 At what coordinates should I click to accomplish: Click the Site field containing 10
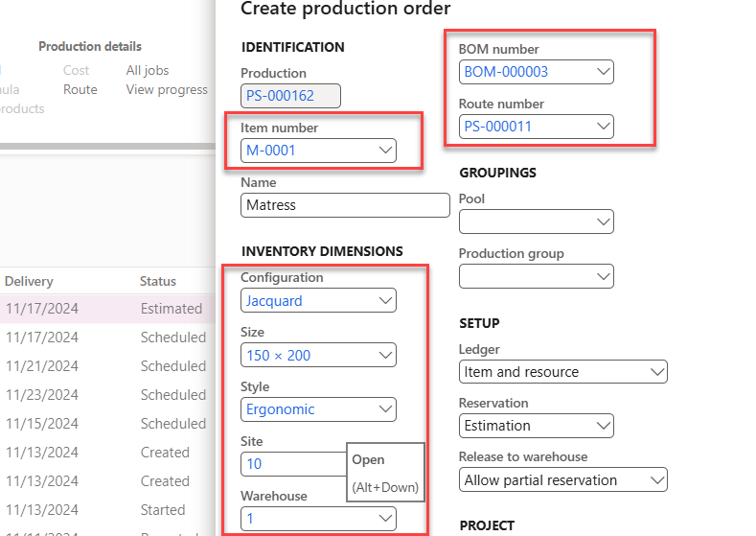(293, 464)
